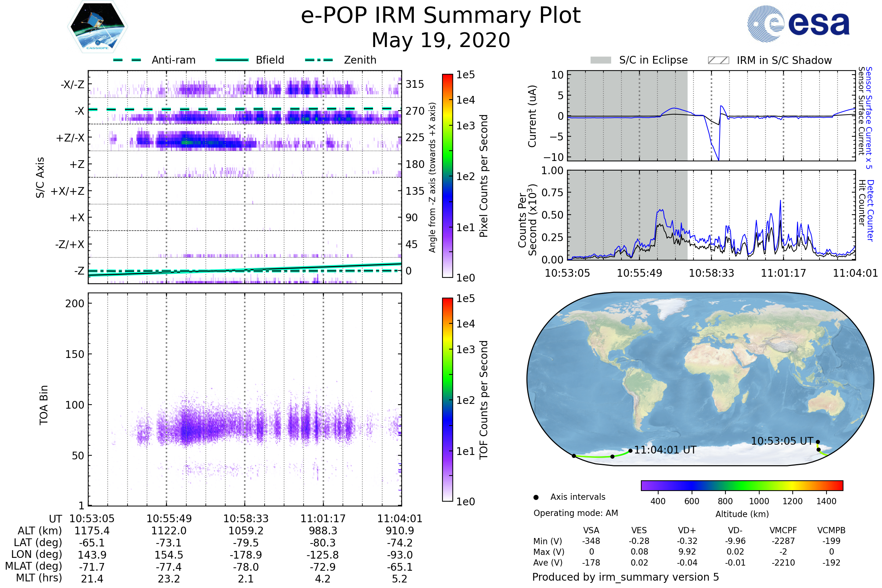Viewport: 882px width, 588px height.
Task: Click the VSA column header
Action: pos(591,530)
